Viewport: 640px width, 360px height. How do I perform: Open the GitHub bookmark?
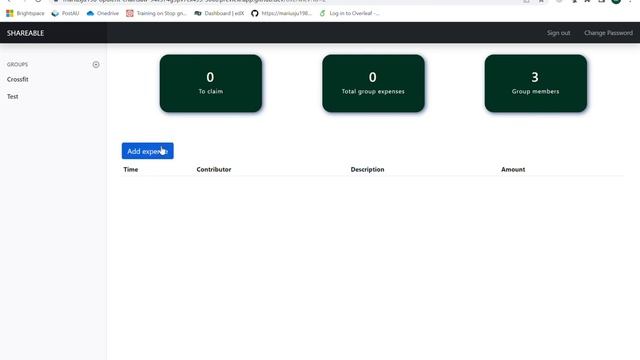[x=281, y=13]
